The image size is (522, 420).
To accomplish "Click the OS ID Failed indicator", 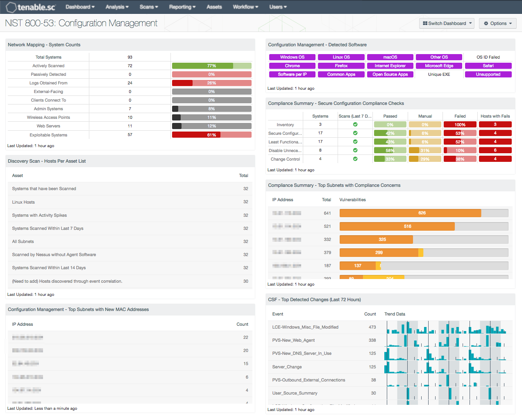I will pos(488,57).
